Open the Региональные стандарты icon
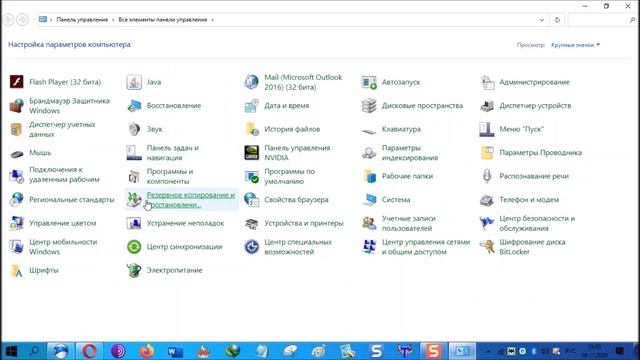Screen dimensions: 640x360 tap(17, 200)
